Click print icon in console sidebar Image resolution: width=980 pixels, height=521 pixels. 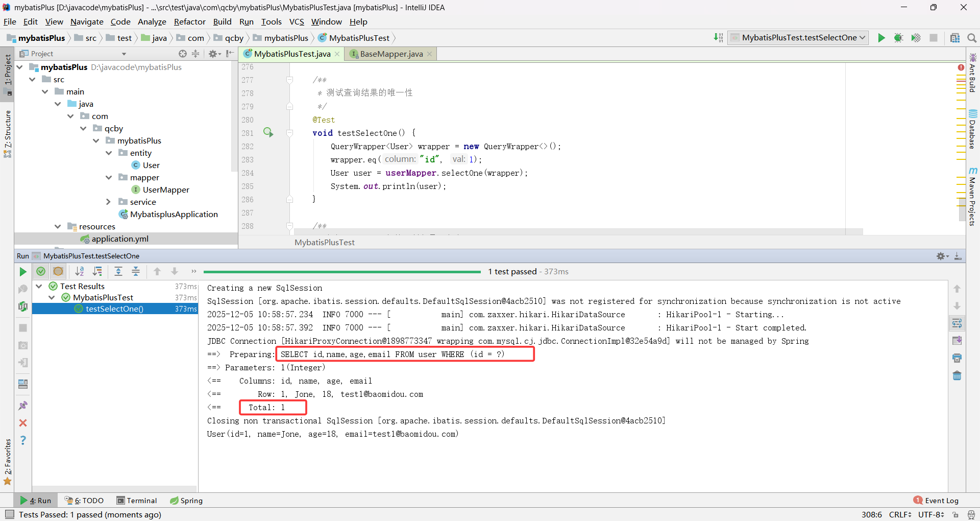pos(957,358)
